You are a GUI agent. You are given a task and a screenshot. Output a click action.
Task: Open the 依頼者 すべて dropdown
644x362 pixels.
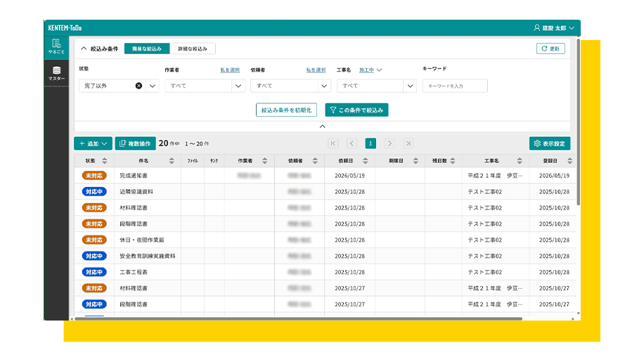point(291,86)
